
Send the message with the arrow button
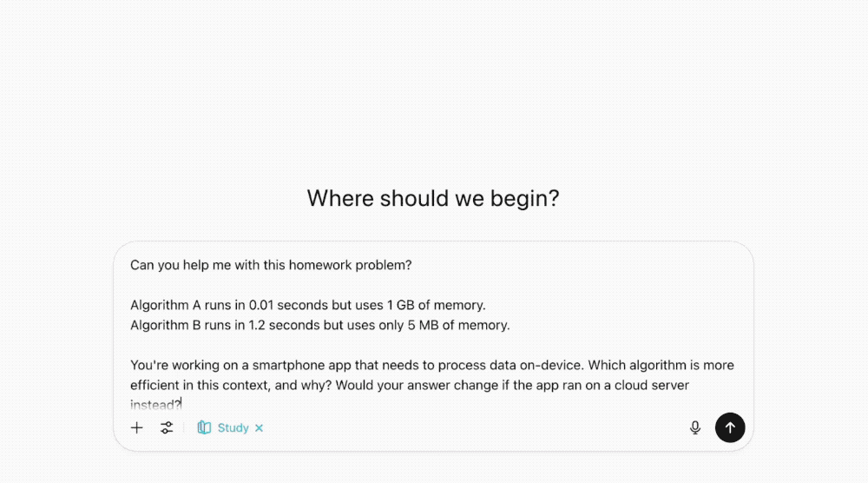click(x=730, y=427)
